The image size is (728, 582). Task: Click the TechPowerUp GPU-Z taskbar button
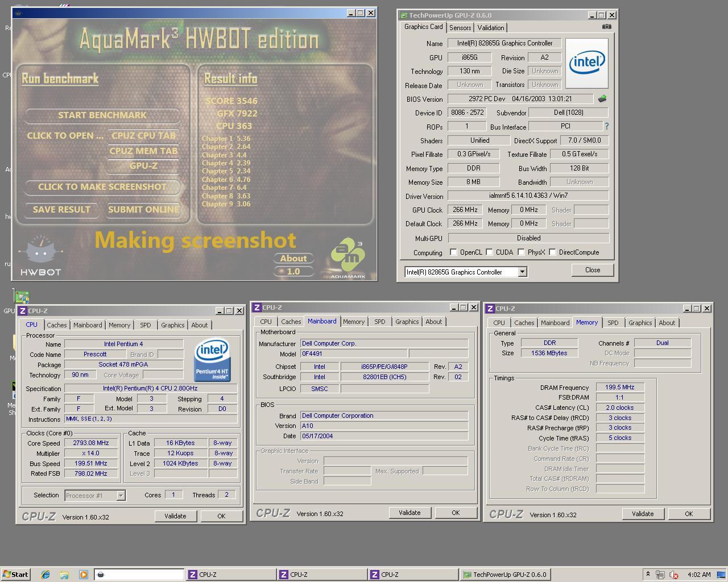pyautogui.click(x=505, y=575)
